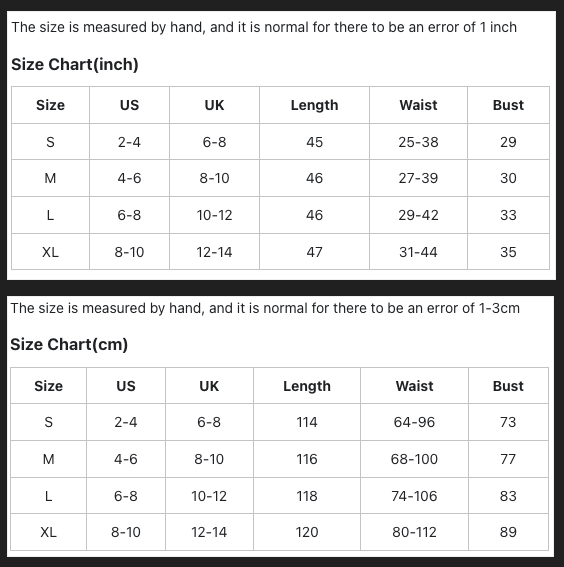Click the error of 1-3cm note

[265, 308]
